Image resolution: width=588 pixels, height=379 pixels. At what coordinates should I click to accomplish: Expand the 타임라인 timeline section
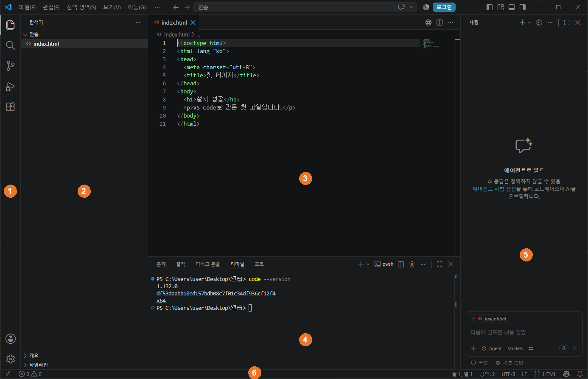click(x=84, y=365)
